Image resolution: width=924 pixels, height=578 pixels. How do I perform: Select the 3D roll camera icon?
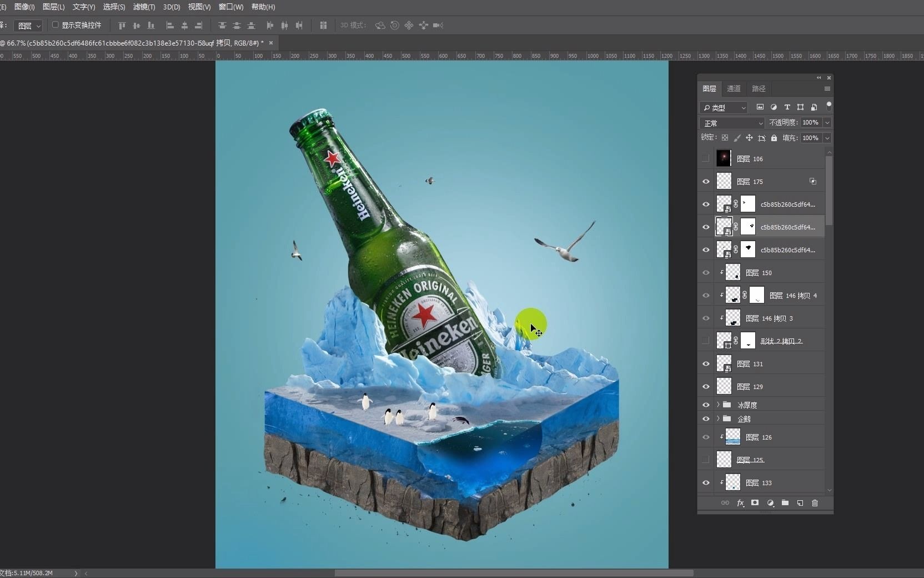coord(395,25)
